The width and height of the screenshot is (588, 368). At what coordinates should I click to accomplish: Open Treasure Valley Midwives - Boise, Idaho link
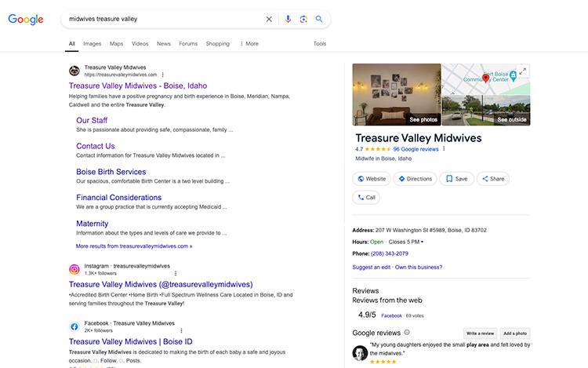click(136, 86)
